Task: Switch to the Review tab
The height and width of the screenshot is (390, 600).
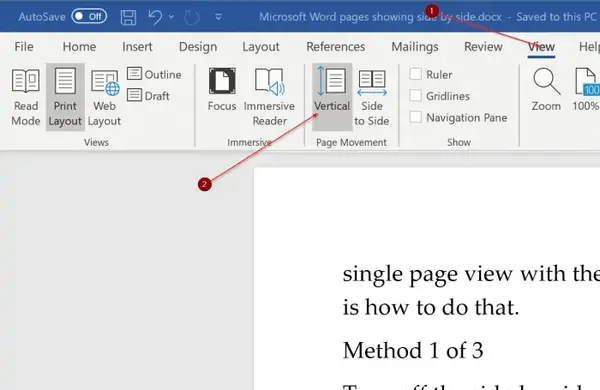Action: (x=483, y=47)
